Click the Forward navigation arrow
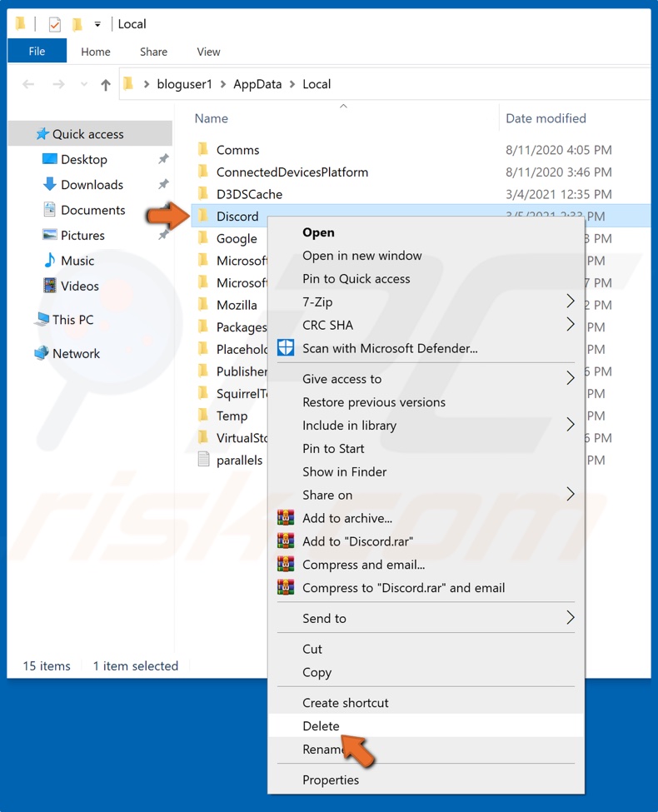Image resolution: width=658 pixels, height=812 pixels. pos(58,84)
